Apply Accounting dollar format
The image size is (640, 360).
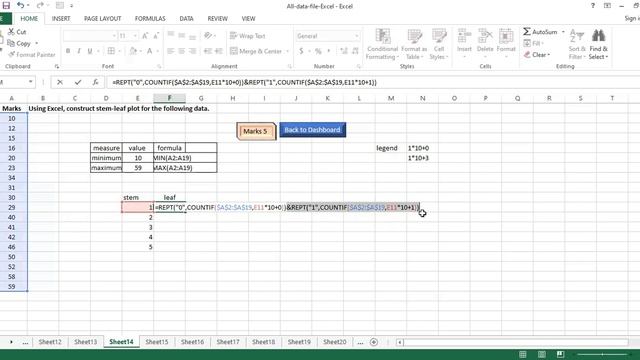coord(301,51)
